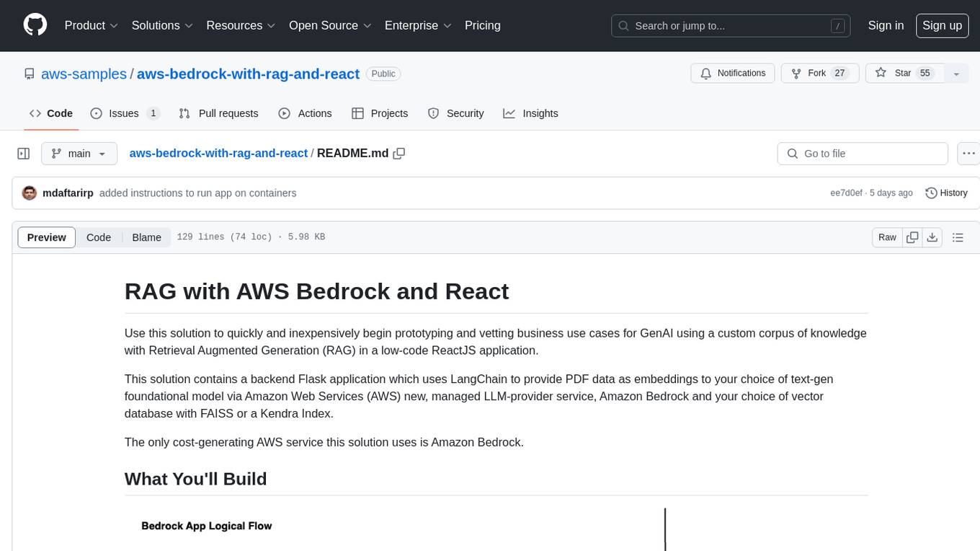The image size is (980, 551).
Task: Expand the Resources menu
Action: coord(241,25)
